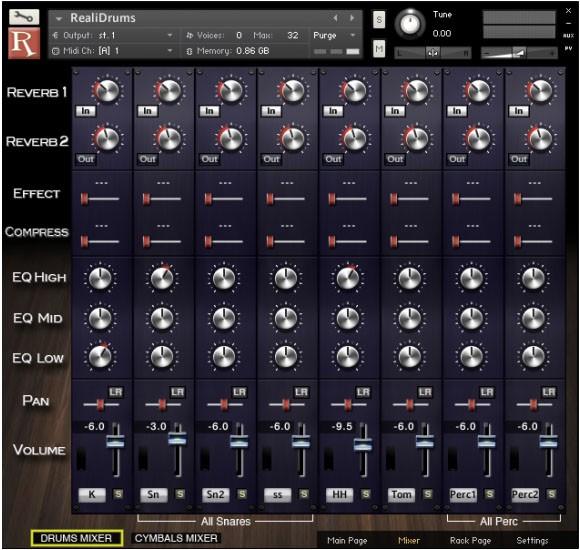Toggle Reverb 2 Out button on Tom channel
The width and height of the screenshot is (580, 550).
[395, 159]
